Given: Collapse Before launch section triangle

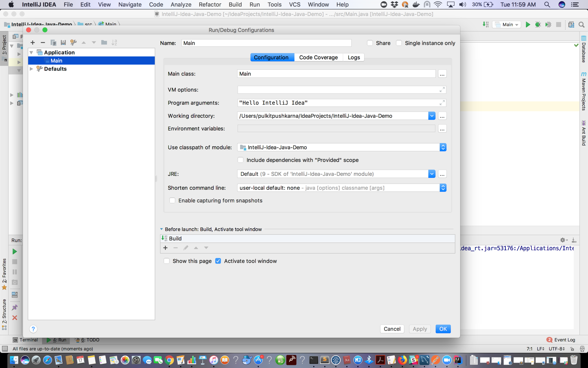Looking at the screenshot, I should tap(161, 229).
